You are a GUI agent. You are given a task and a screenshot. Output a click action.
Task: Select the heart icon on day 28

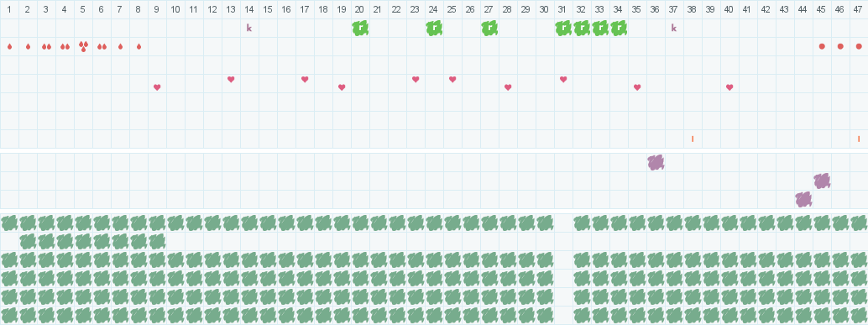[508, 87]
